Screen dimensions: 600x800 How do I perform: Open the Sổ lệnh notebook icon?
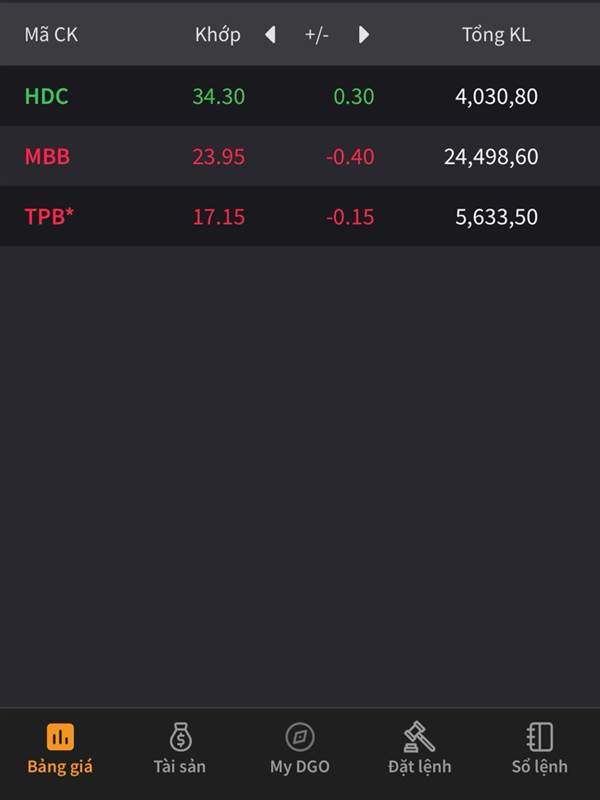click(x=539, y=738)
